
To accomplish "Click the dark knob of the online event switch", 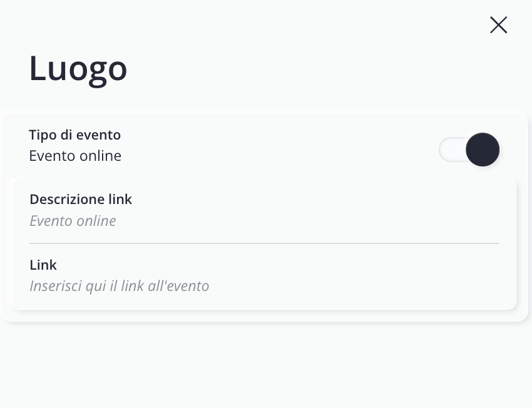I will coord(483,150).
